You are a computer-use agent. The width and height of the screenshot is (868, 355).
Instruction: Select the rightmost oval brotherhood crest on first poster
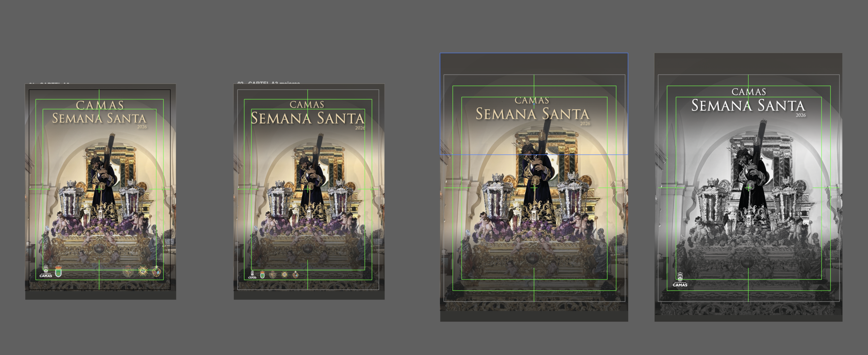click(158, 272)
